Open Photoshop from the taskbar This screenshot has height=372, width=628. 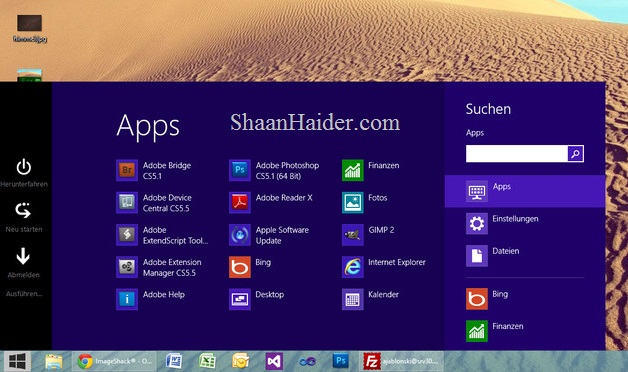pos(341,361)
